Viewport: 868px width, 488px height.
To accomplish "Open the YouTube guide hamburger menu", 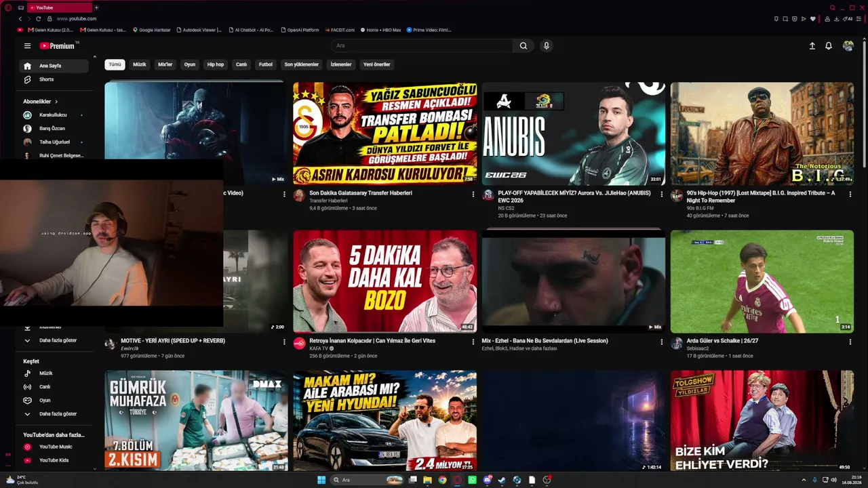I will point(27,46).
